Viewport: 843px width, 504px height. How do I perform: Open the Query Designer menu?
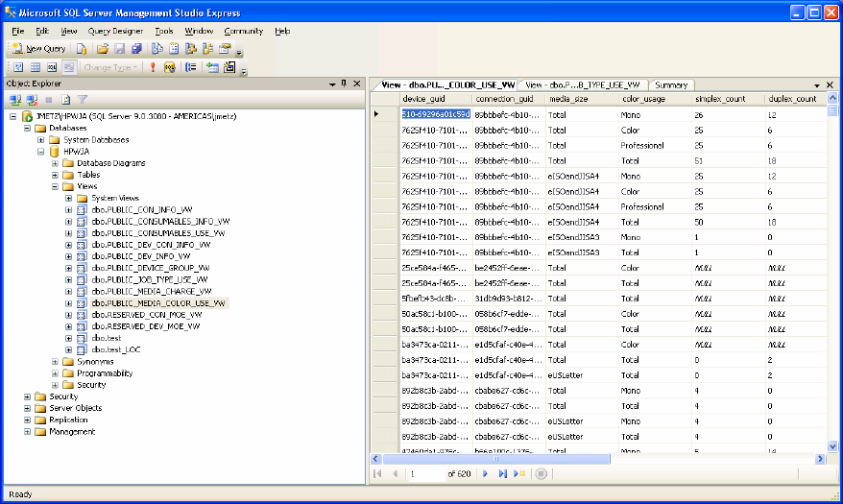(115, 31)
